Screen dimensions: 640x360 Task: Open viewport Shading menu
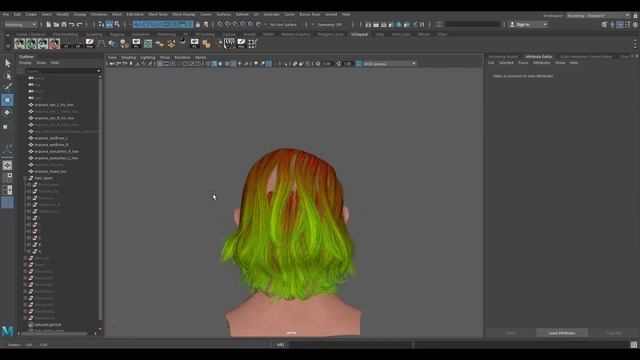coord(128,58)
